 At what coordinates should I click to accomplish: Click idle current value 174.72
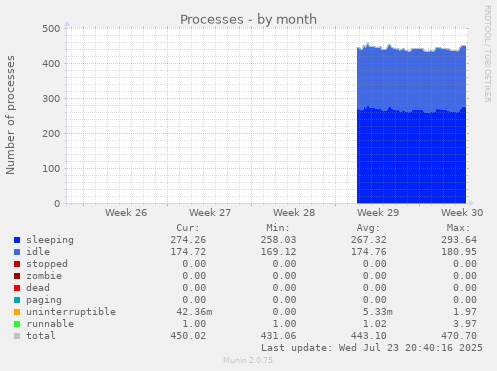(x=188, y=252)
